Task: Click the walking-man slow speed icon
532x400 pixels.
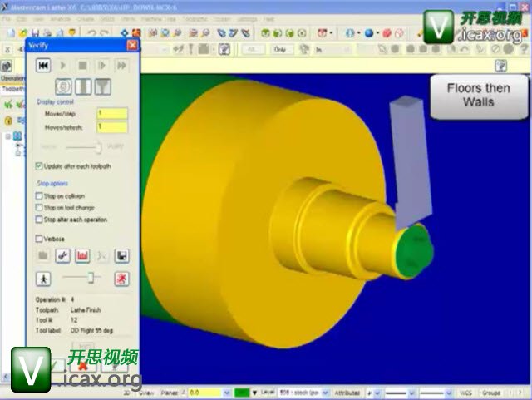Action: [x=43, y=279]
